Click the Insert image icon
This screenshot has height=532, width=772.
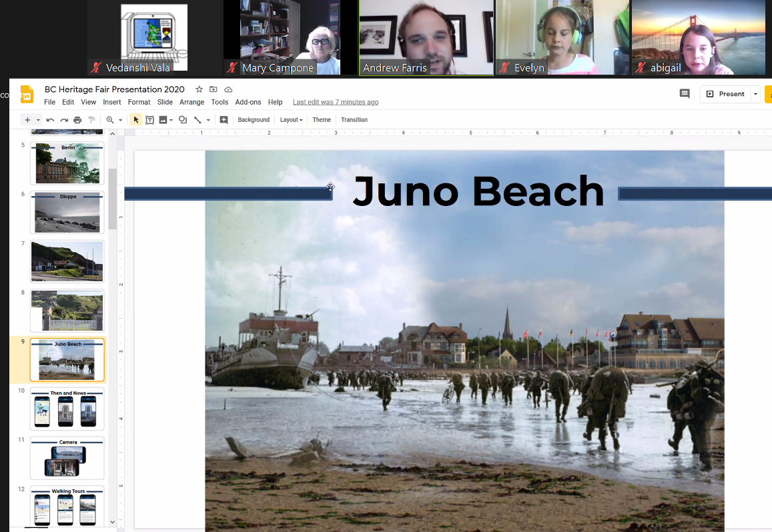163,120
